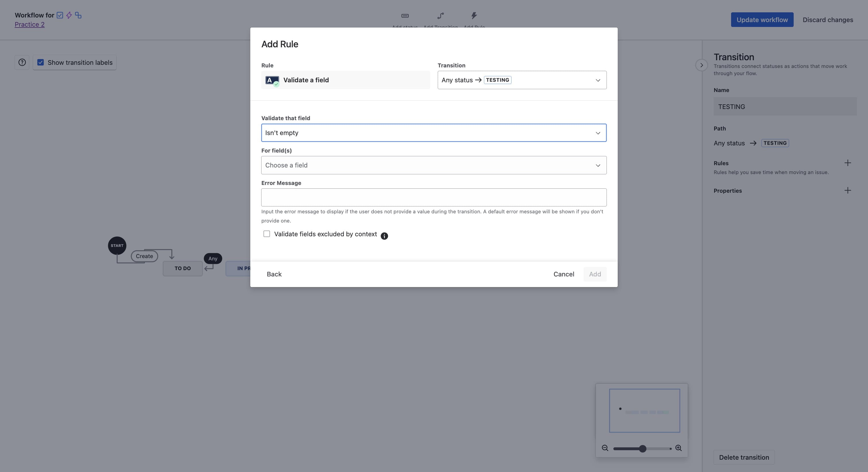
Task: Click the purple lightning issue type icon
Action: point(69,15)
